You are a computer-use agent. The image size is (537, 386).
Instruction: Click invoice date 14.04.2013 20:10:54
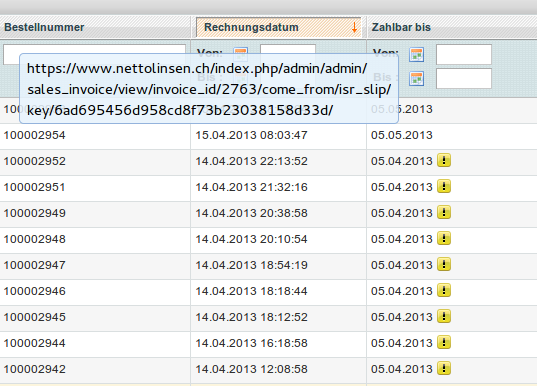251,239
